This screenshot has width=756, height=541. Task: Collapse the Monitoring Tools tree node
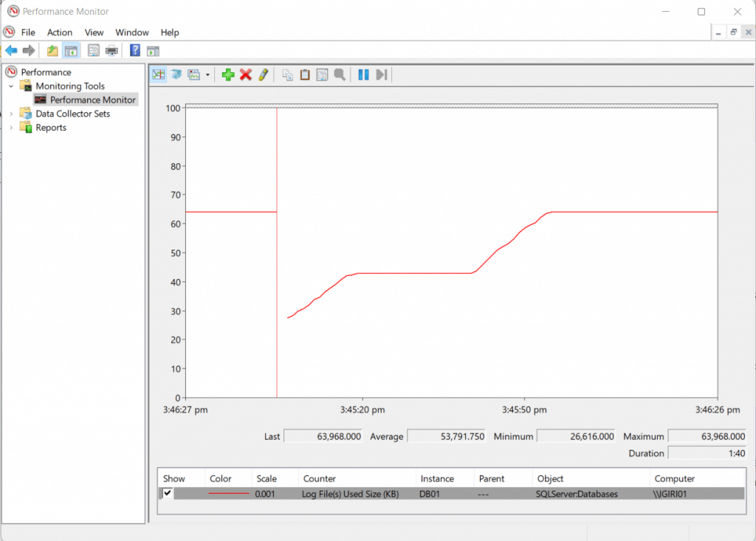[x=11, y=86]
